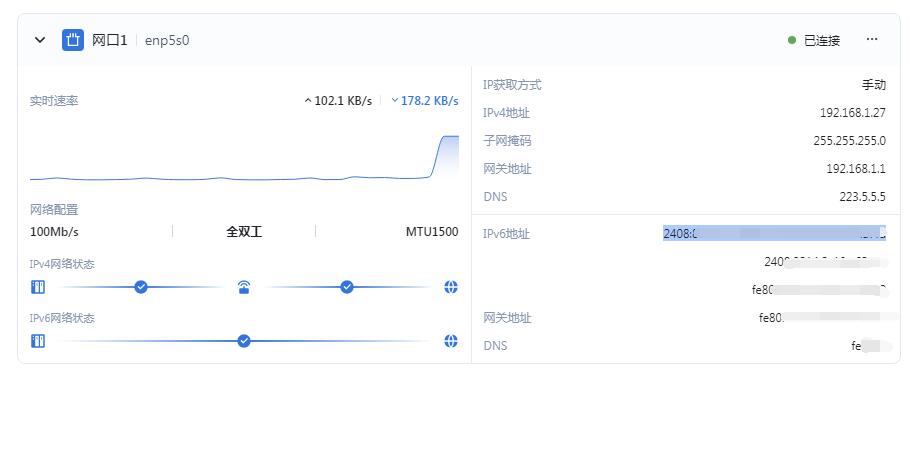
Task: Click the 实时速率 label
Action: [53, 100]
